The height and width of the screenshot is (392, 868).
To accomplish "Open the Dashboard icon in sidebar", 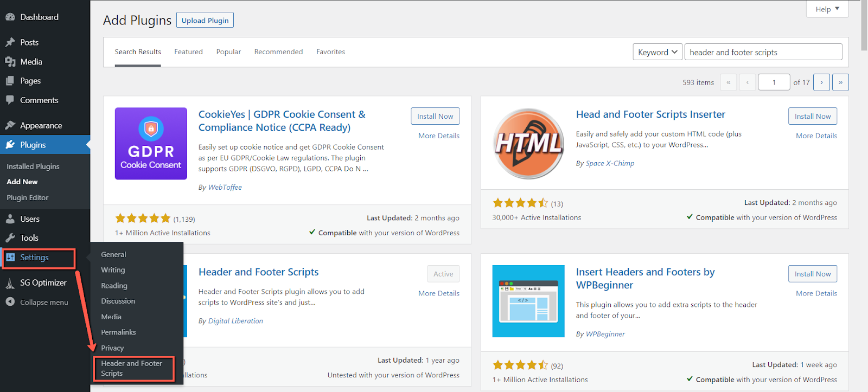I will click(10, 17).
